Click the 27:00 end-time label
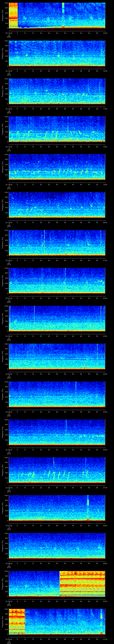The height and width of the screenshot is (644, 114). pyautogui.click(x=105, y=487)
